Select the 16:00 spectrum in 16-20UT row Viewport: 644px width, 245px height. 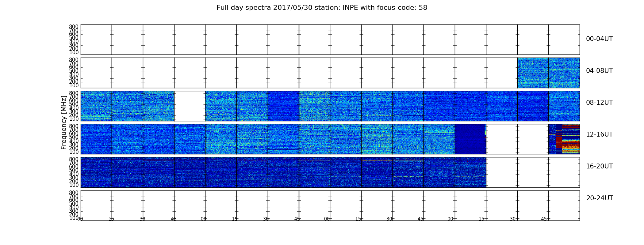96,172
